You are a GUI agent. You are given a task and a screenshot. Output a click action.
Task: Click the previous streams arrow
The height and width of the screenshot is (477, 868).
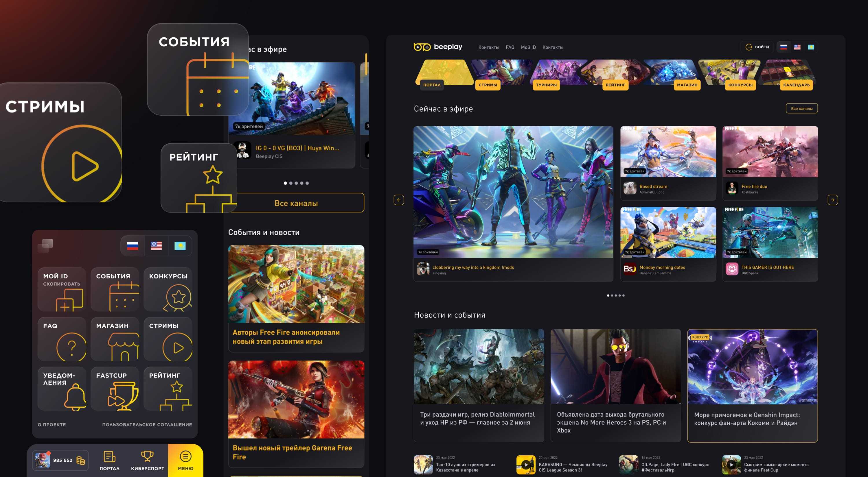(399, 200)
